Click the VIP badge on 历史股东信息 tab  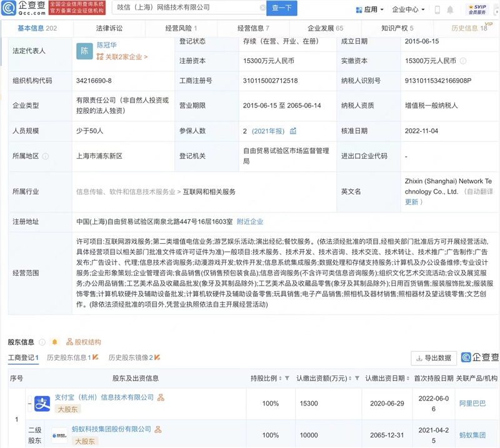coord(96,357)
